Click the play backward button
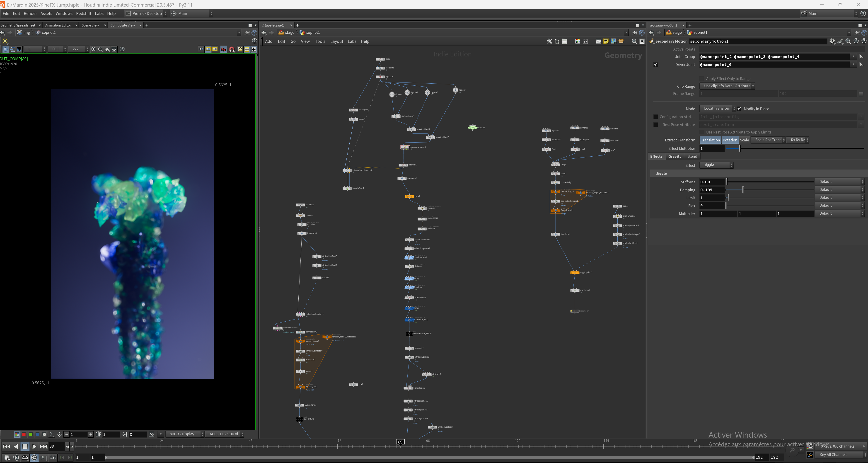The width and height of the screenshot is (868, 463). point(16,447)
